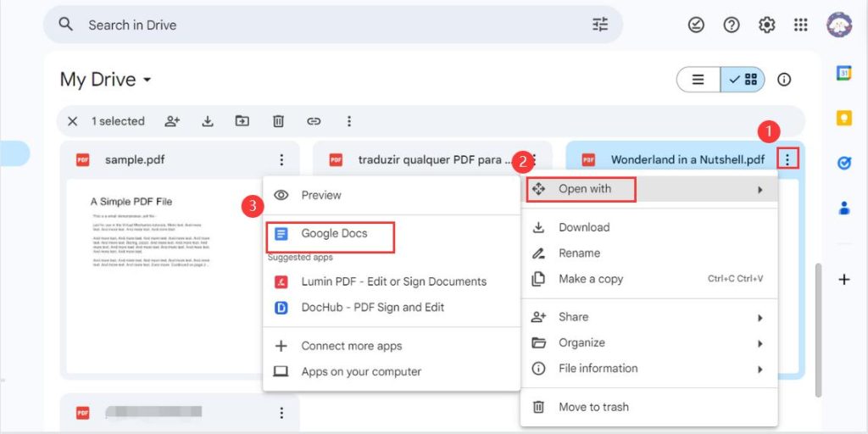Select the sample.pdf file name
The width and height of the screenshot is (868, 434).
tap(135, 160)
